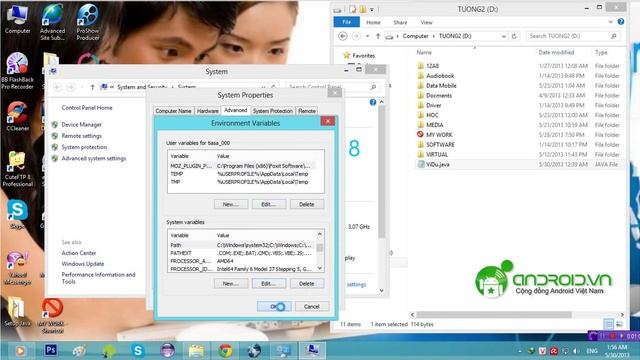Click New under user variables
Viewport: 640px width, 360px height.
point(231,204)
